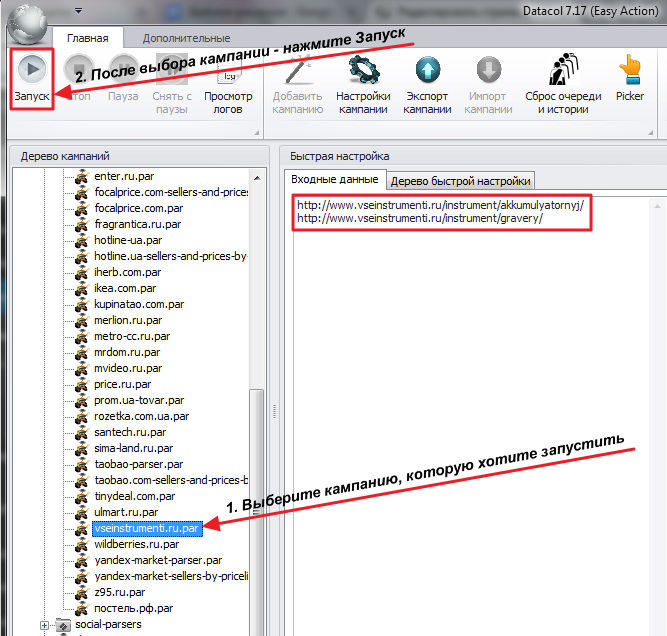Viewport: 667px width, 636px height.
Task: Select sima-land.ru.par campaign
Action: [134, 448]
